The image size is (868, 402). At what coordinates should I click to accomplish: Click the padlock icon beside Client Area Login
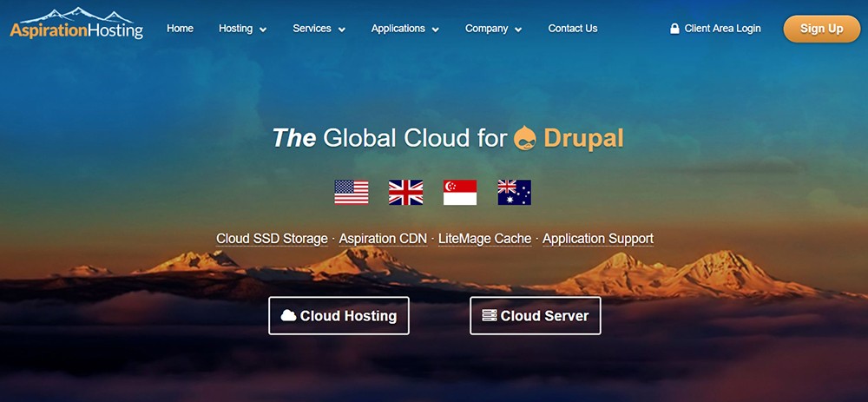click(674, 29)
